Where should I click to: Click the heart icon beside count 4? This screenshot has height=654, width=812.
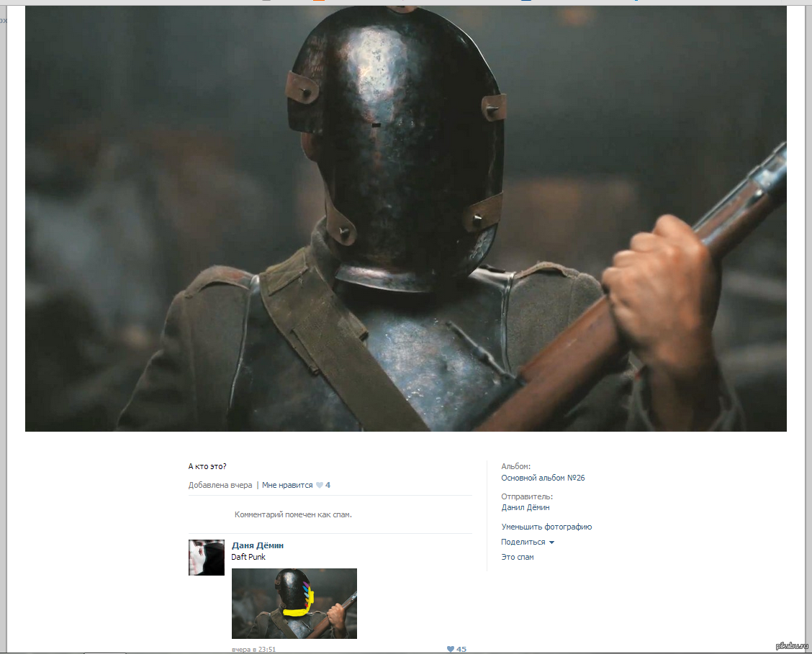pos(320,486)
